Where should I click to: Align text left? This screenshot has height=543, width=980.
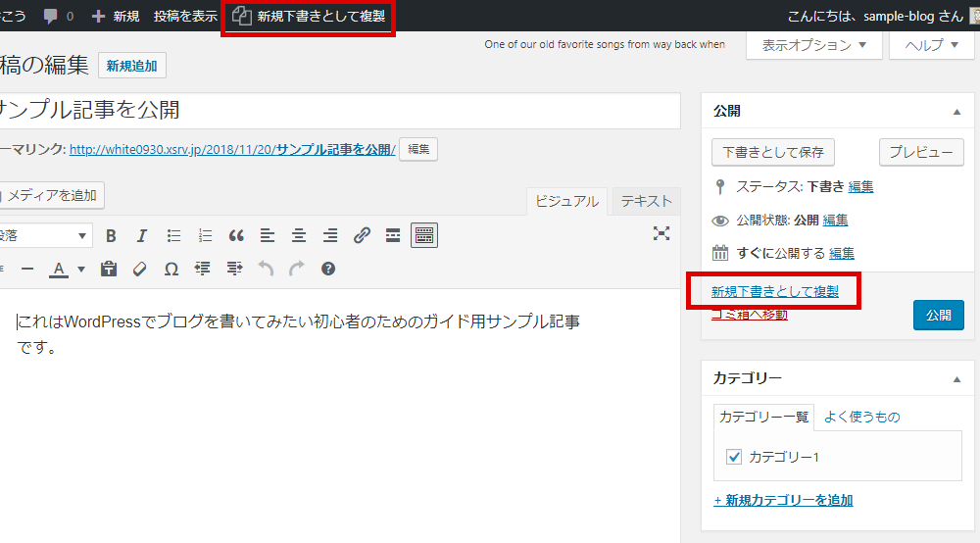(x=268, y=235)
